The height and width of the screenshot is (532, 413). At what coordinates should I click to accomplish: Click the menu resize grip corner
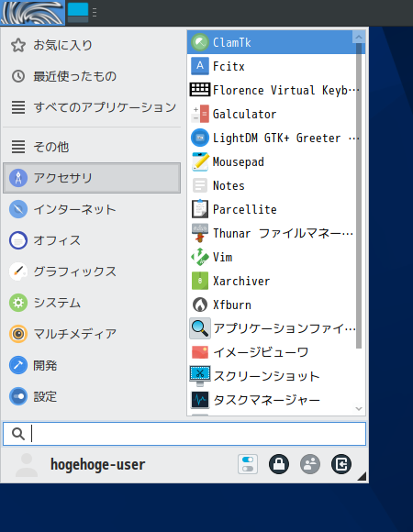point(362,476)
